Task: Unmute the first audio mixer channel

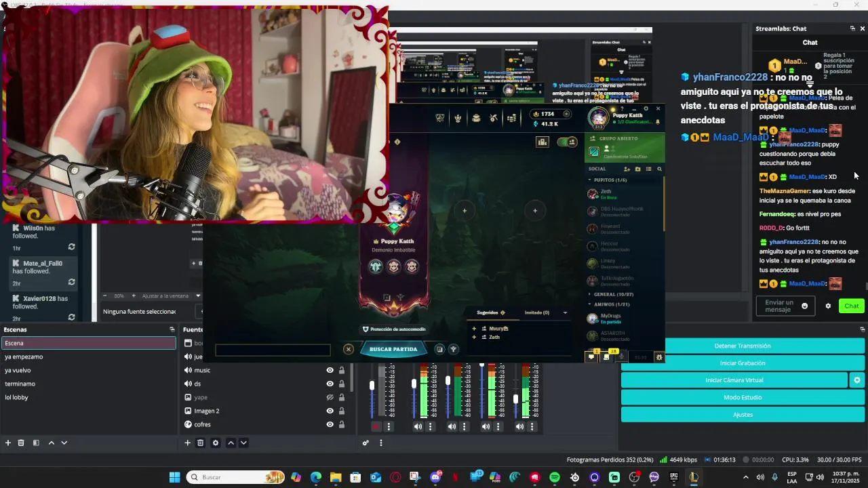Action: 376,426
